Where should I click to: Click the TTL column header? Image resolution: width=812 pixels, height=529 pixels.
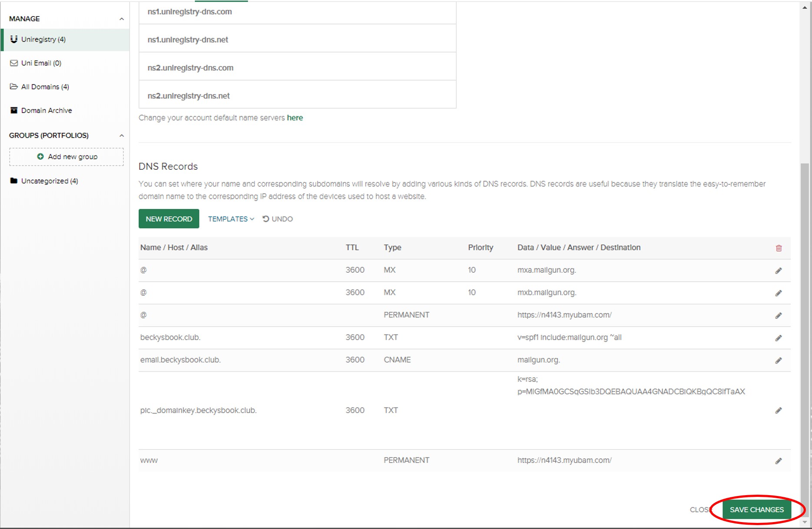point(352,248)
